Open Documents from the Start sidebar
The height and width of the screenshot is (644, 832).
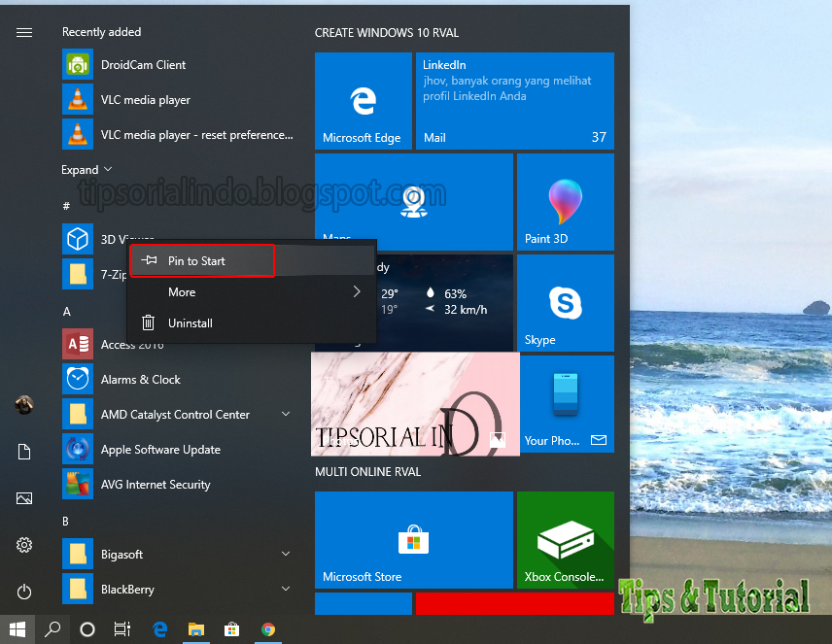24,452
